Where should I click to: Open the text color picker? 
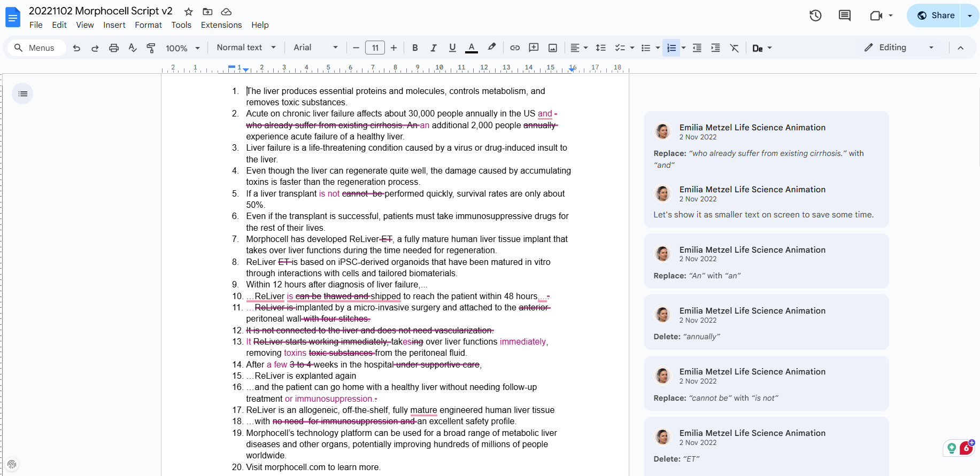pyautogui.click(x=471, y=48)
